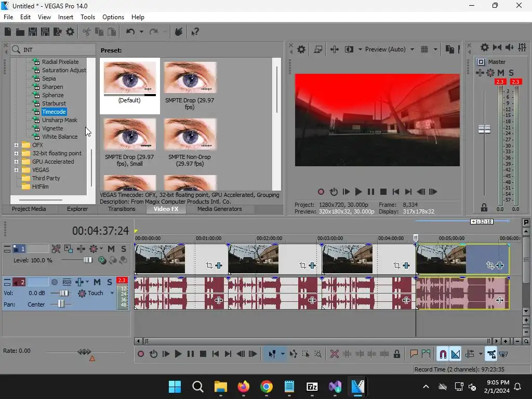Adjust the track 1 Level slider
The width and height of the screenshot is (532, 399).
(87, 260)
